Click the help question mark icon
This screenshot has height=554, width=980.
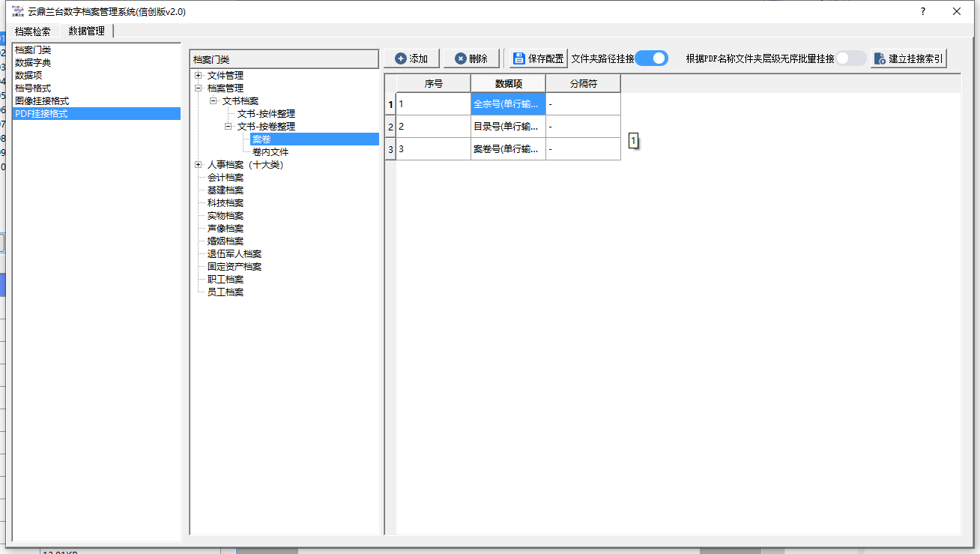pyautogui.click(x=922, y=11)
